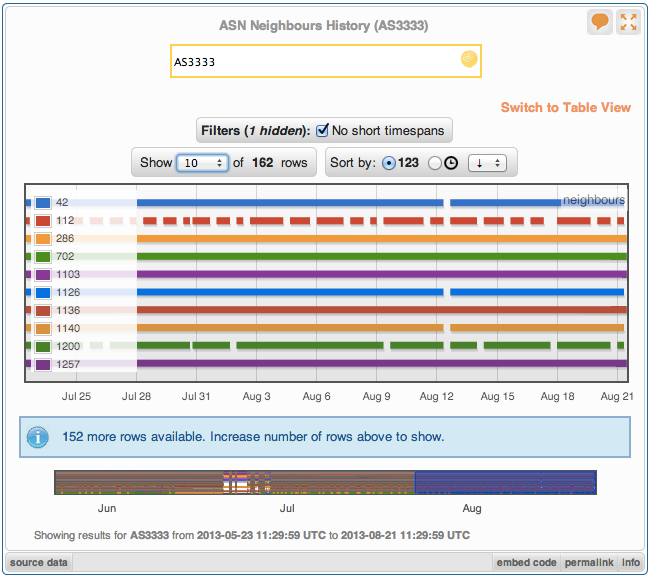
Task: Click the legend icon for neighbour 112
Action: tap(43, 220)
